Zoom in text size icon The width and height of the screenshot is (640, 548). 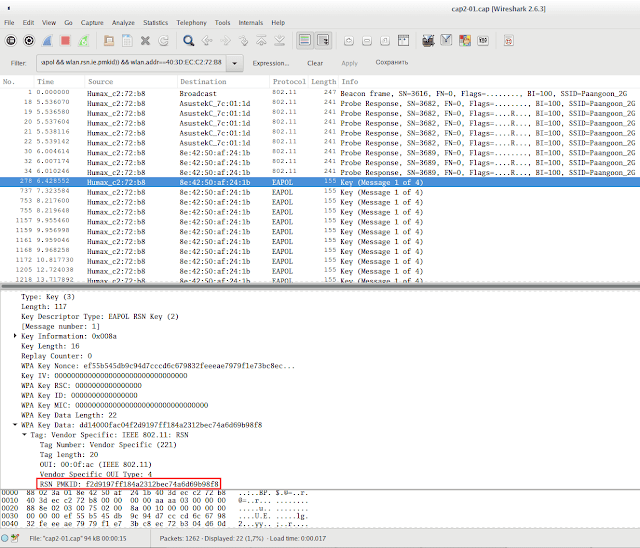[349, 40]
